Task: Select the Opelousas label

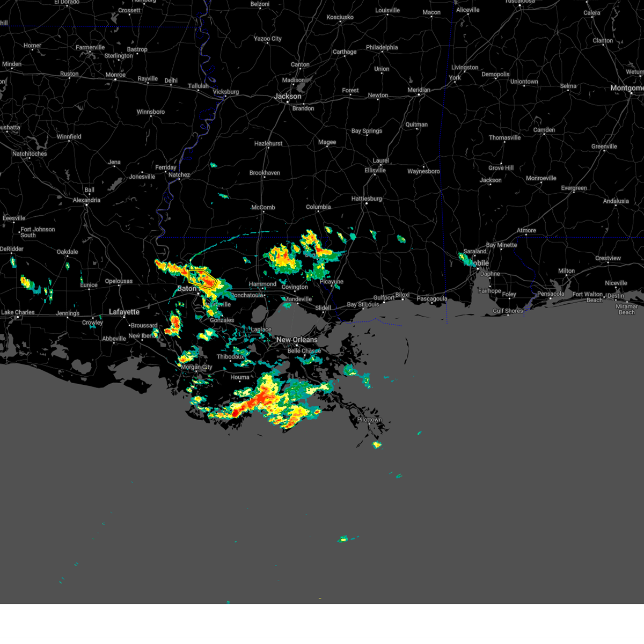Action: click(119, 281)
